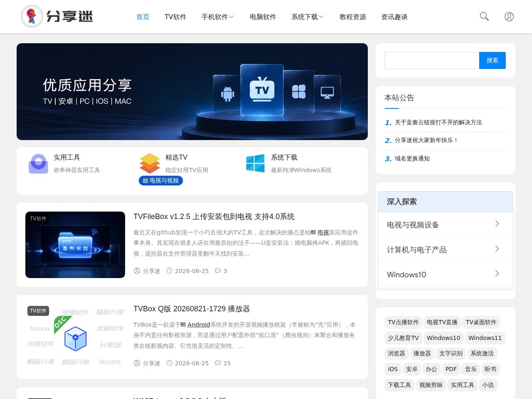Select the 音乐 tag

click(x=471, y=369)
